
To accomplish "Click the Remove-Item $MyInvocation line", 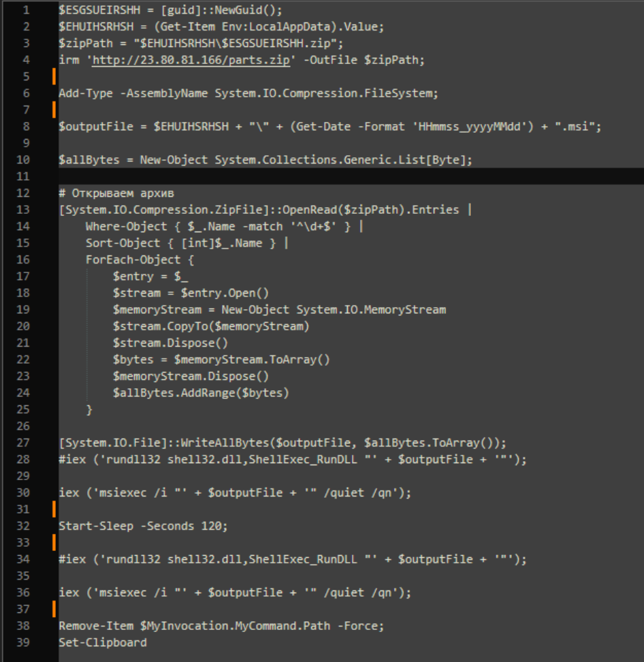I will (x=221, y=626).
